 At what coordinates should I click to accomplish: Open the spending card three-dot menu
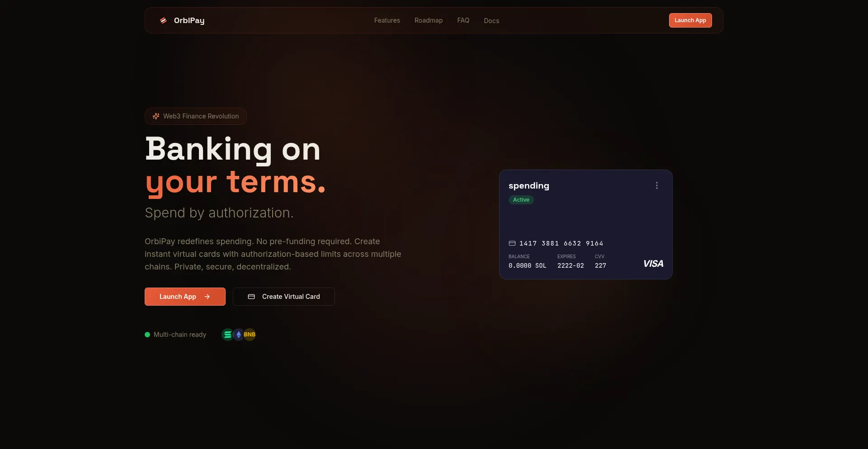[x=657, y=185]
